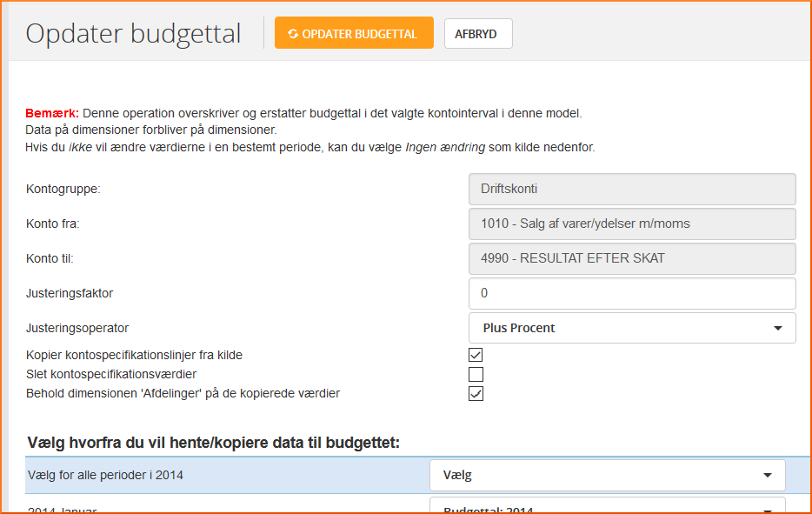Click the red 'Bemærk:' warning text
The image size is (812, 514).
click(52, 114)
